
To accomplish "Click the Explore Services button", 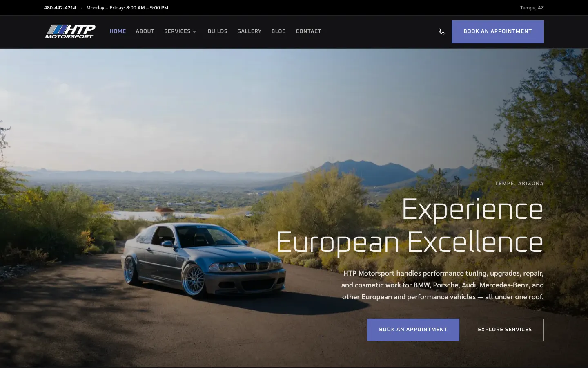I will point(505,330).
